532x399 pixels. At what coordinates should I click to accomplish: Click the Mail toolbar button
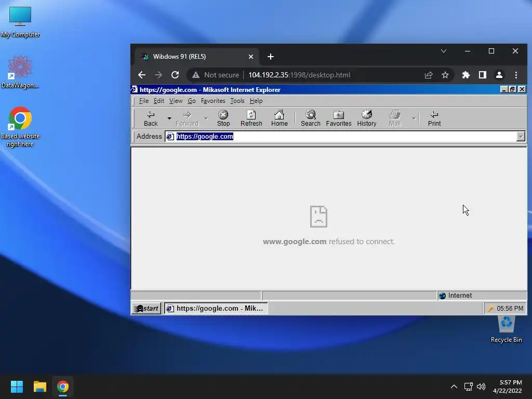[x=395, y=118]
